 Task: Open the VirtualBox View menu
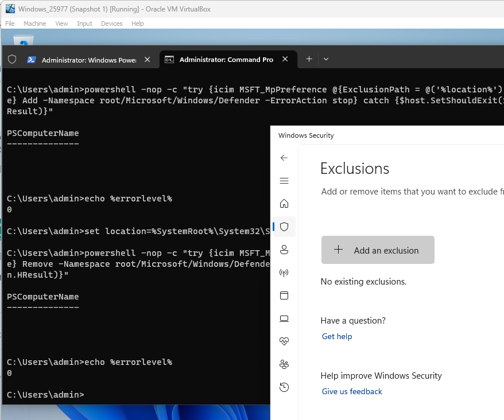[61, 24]
